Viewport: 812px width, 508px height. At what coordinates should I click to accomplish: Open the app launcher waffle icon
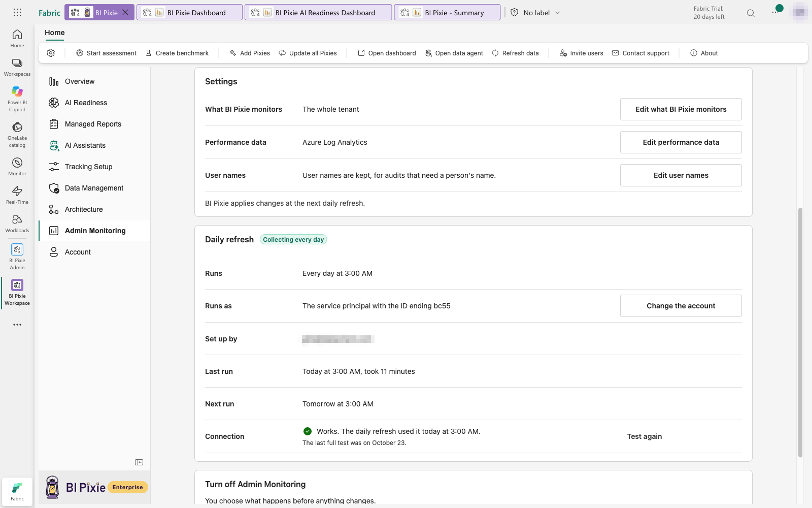pyautogui.click(x=17, y=12)
